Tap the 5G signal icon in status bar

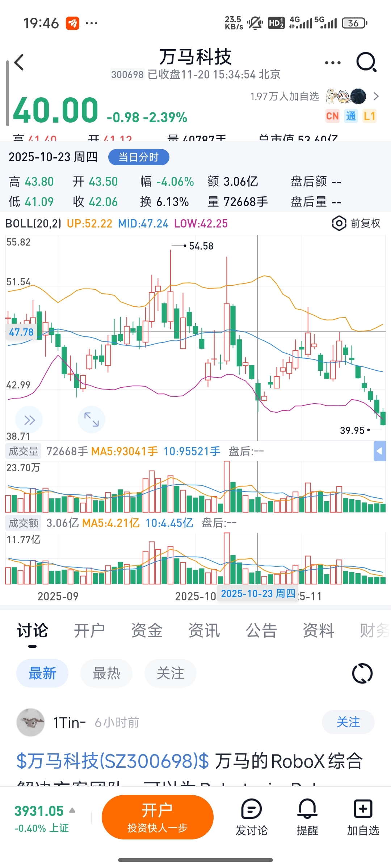325,22
